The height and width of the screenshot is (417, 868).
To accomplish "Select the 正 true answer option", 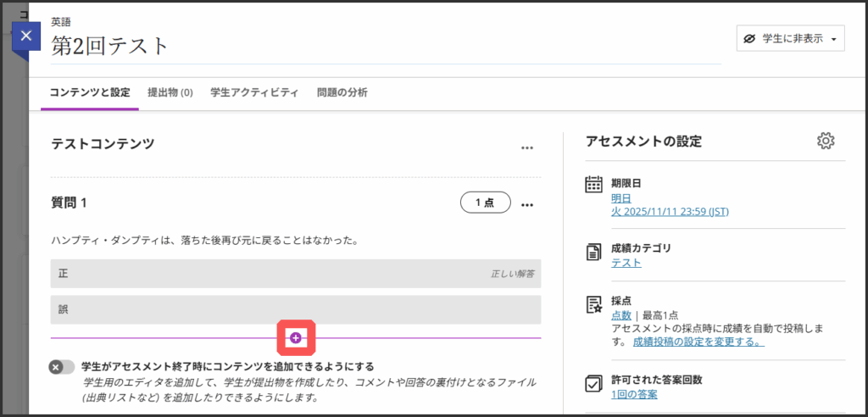I will [295, 274].
